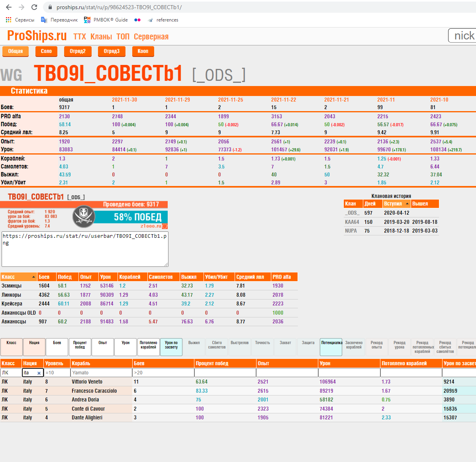Toggle the Нация column button

pos(34,347)
